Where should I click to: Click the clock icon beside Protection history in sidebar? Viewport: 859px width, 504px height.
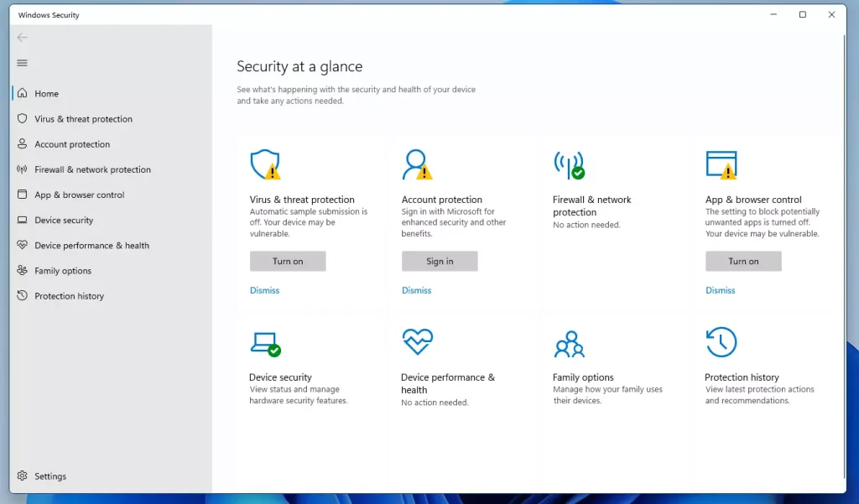[x=22, y=295]
